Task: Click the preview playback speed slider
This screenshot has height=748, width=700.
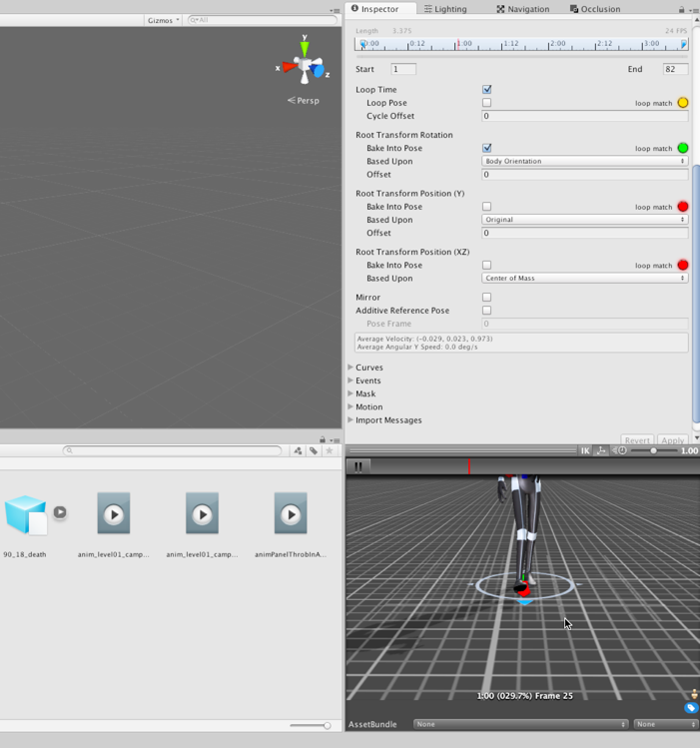Action: pos(653,450)
